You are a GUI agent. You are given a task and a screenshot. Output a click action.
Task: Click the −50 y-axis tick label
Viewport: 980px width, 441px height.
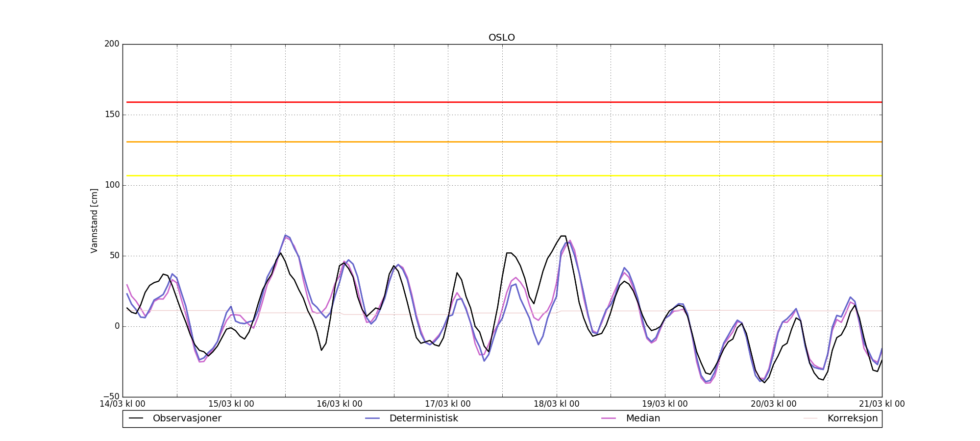[x=110, y=396]
